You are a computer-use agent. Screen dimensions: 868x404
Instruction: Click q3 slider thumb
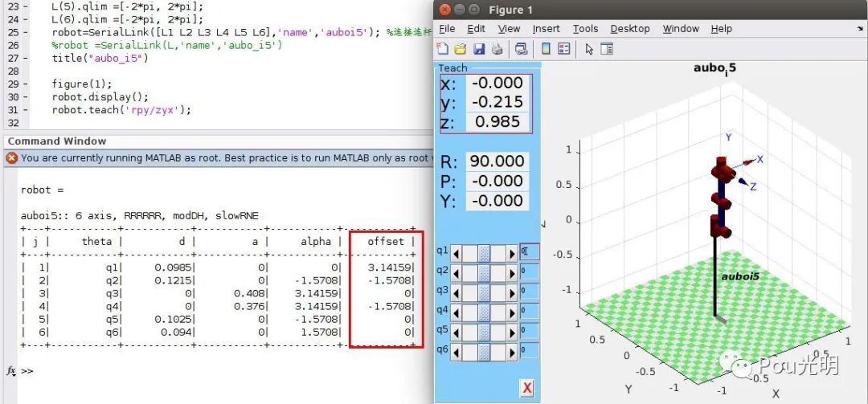pos(485,292)
